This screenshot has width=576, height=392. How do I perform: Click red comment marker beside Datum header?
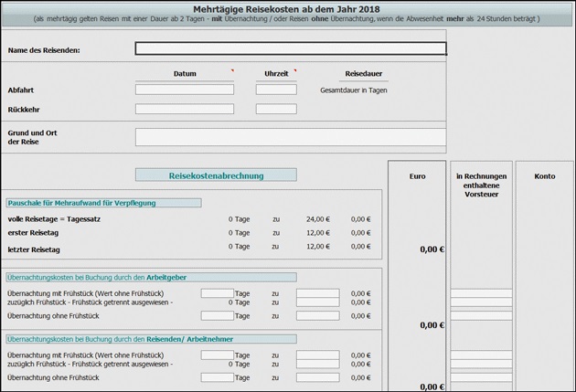(x=232, y=70)
